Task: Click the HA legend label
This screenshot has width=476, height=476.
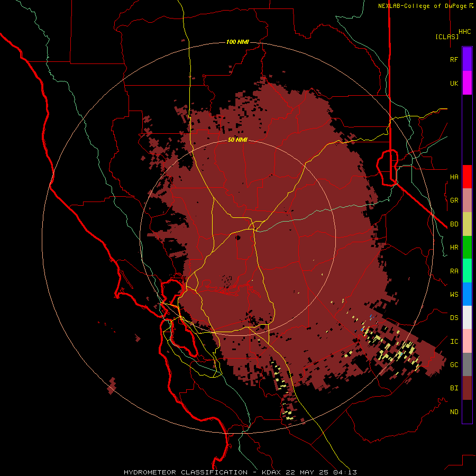Action: click(454, 177)
